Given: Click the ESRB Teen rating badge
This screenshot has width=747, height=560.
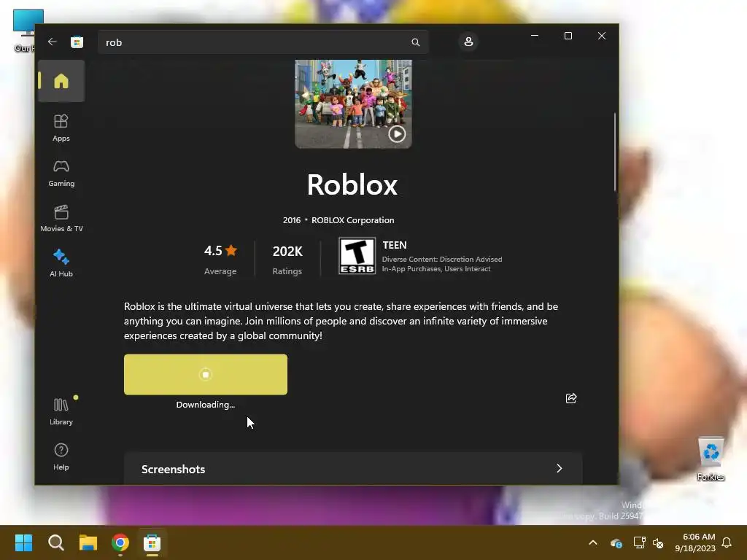Looking at the screenshot, I should [357, 256].
